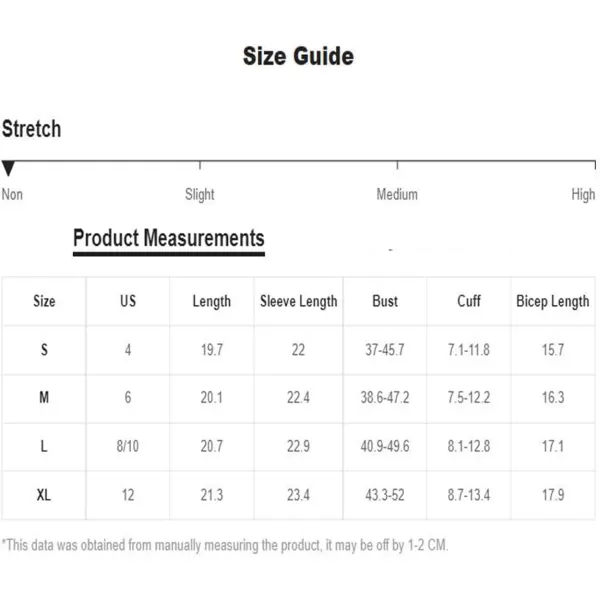Viewport: 600px width, 600px height.
Task: Select the High stretch level
Action: coord(583,194)
